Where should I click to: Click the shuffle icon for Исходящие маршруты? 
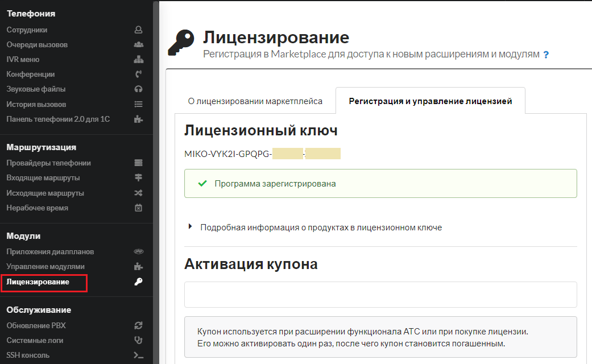click(138, 192)
